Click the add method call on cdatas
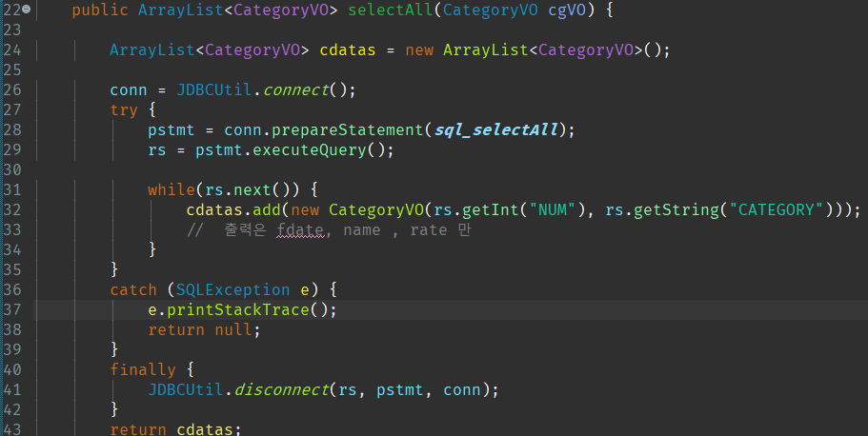This screenshot has width=868, height=436. 267,209
